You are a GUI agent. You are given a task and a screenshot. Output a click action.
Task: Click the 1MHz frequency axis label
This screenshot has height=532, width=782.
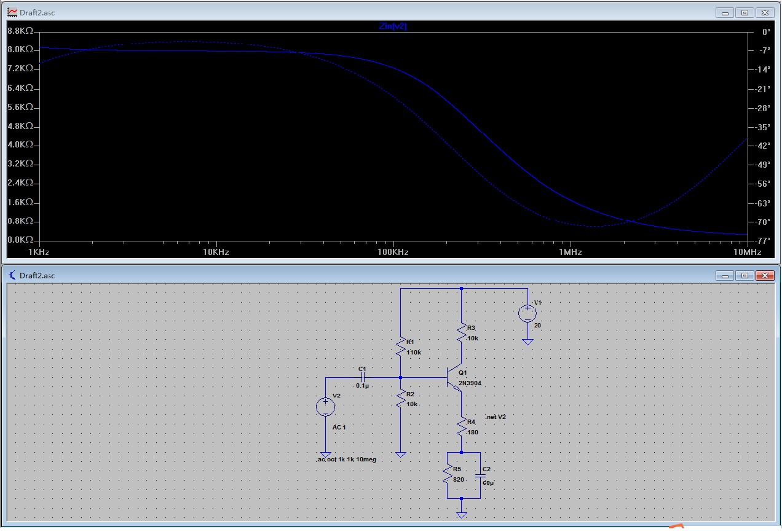571,252
